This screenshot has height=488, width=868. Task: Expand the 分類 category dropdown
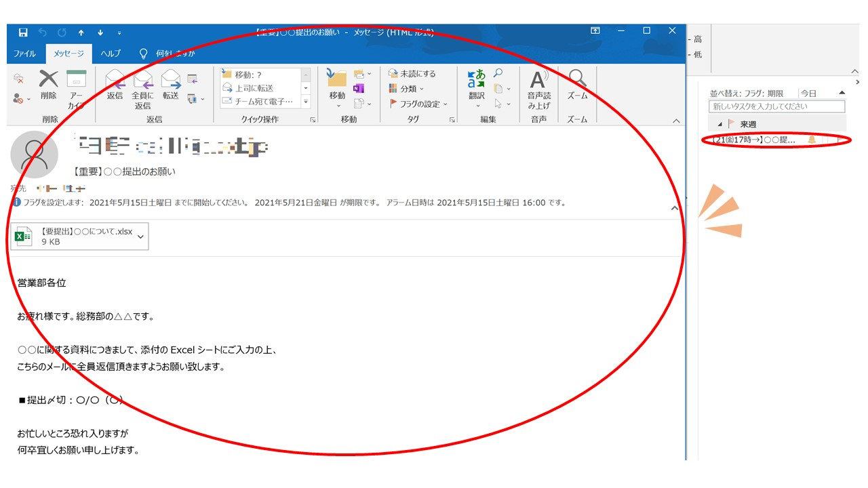click(x=407, y=89)
